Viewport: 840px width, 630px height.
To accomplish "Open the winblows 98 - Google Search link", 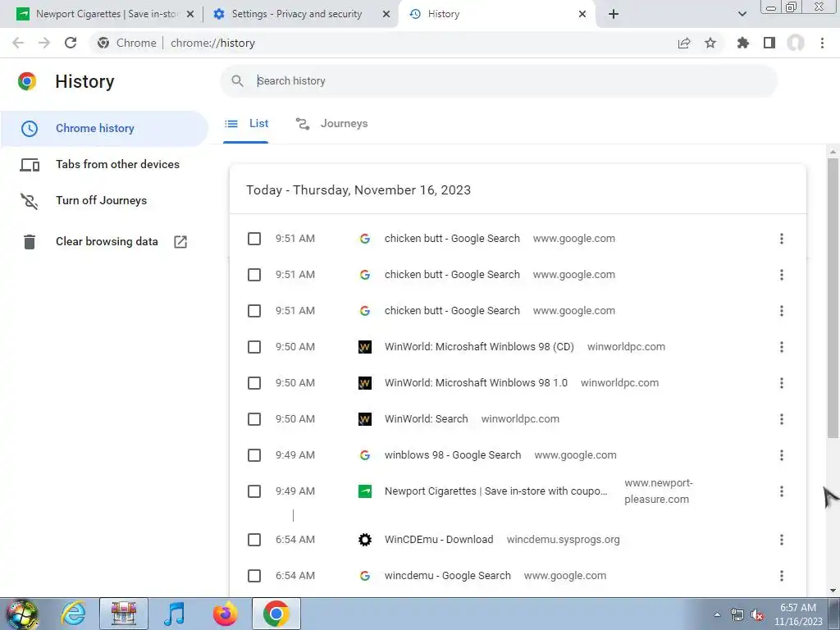I will point(453,455).
